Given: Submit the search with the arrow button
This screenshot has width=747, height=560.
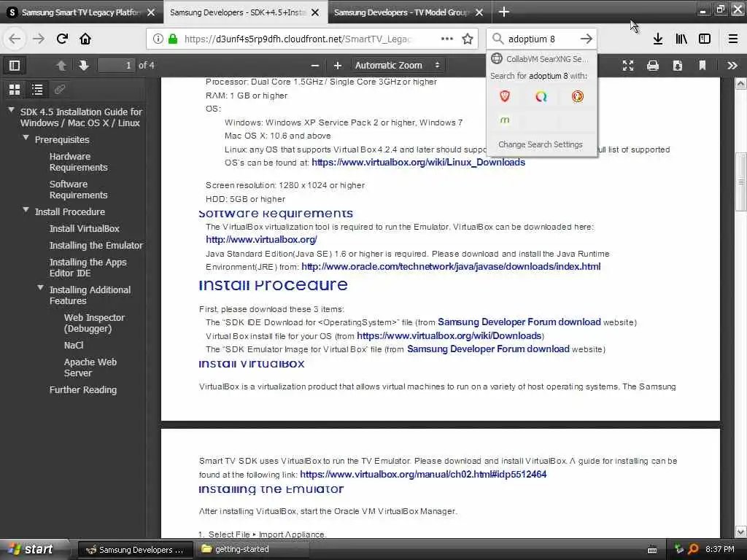Looking at the screenshot, I should point(586,39).
